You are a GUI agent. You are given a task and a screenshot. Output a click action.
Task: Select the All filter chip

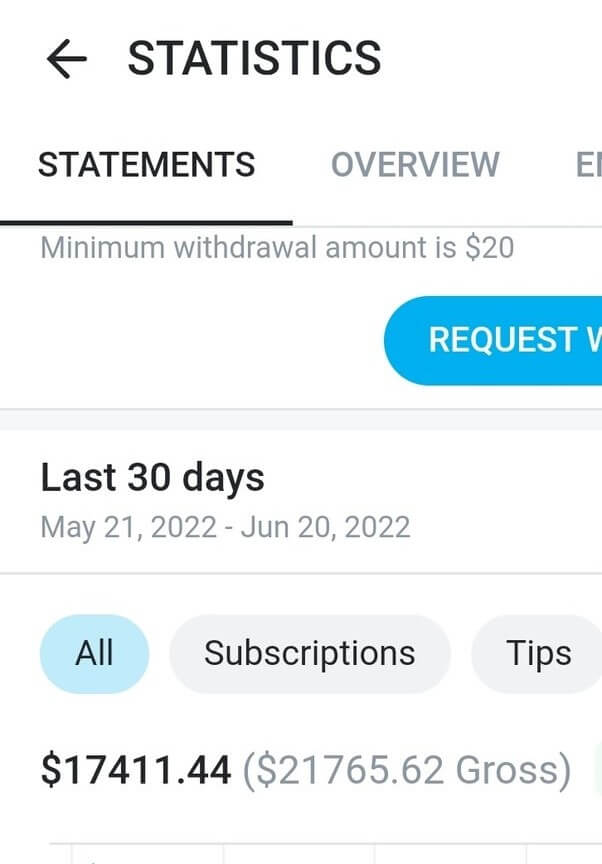click(x=95, y=654)
